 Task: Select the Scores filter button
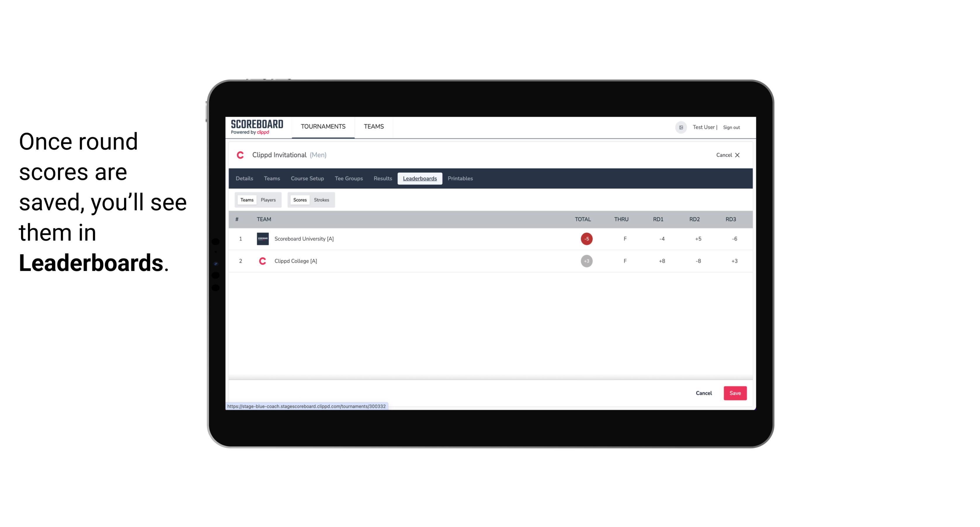300,199
